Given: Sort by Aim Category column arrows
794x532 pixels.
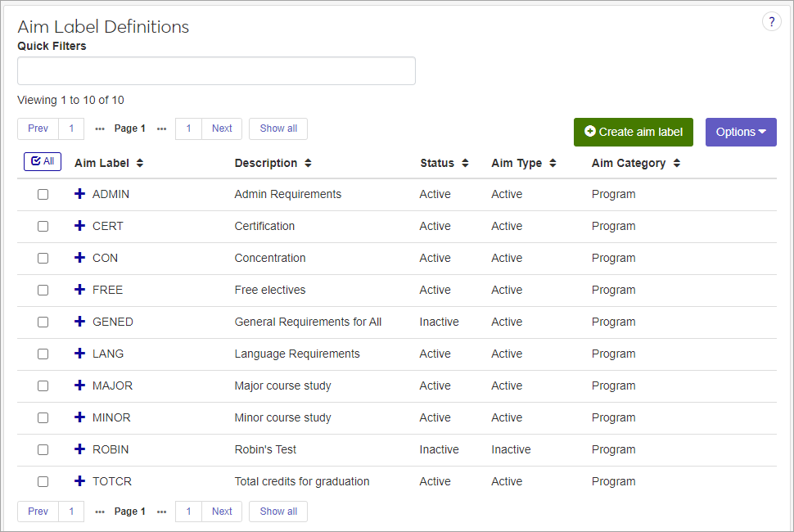Looking at the screenshot, I should (x=677, y=163).
